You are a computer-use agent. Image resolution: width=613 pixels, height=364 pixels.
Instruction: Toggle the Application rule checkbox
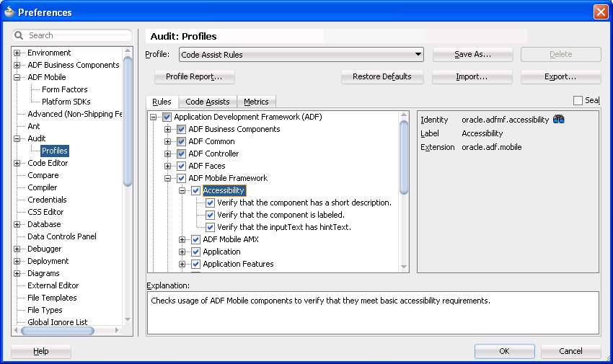tap(196, 252)
